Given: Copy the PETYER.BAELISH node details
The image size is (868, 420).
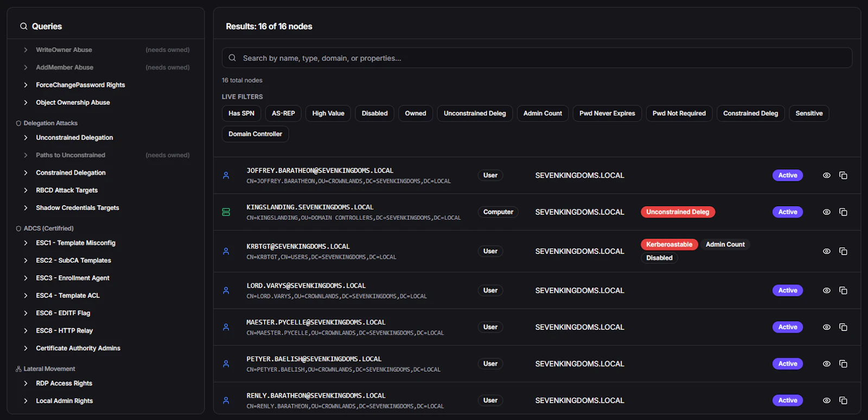Looking at the screenshot, I should pyautogui.click(x=843, y=364).
